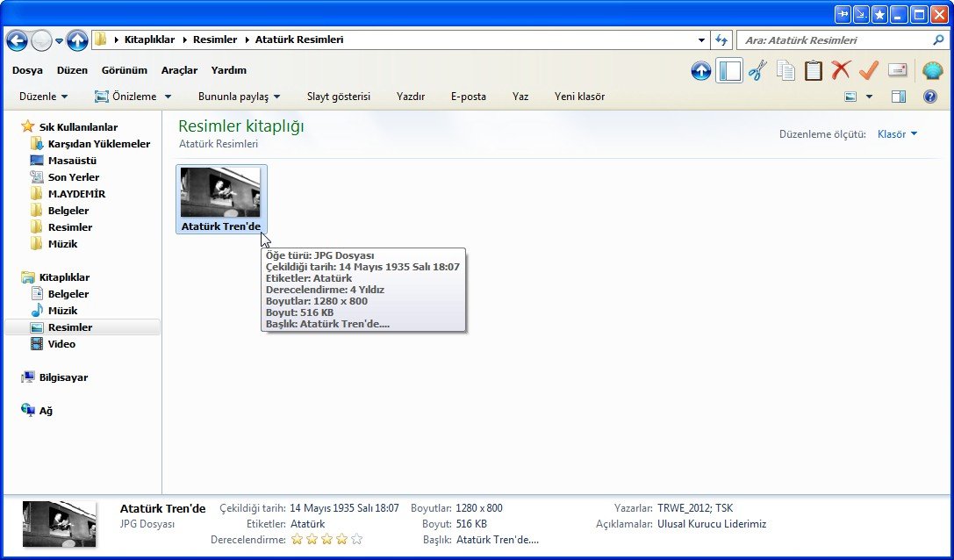
Task: Open the Düzen menu
Action: pyautogui.click(x=72, y=70)
